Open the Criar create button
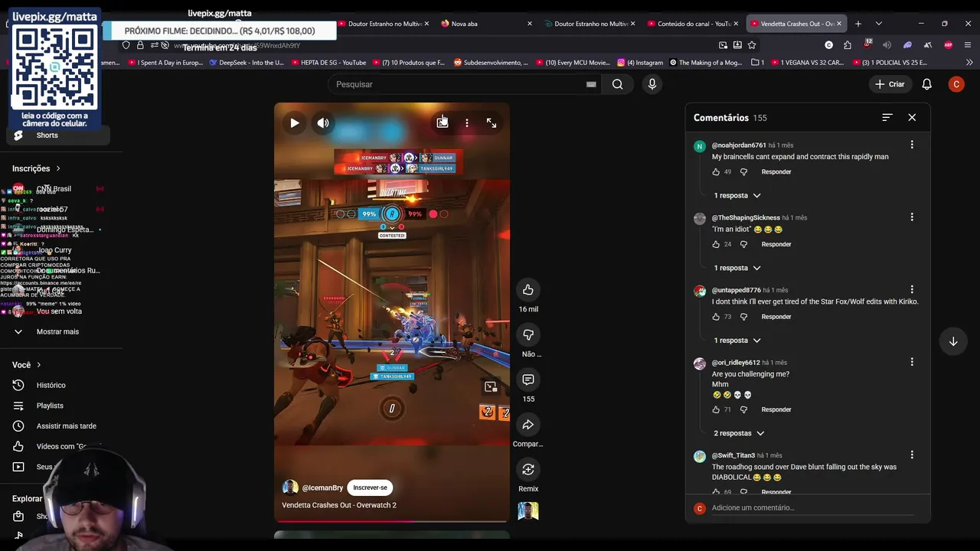Screen dimensions: 980x551 click(x=890, y=84)
